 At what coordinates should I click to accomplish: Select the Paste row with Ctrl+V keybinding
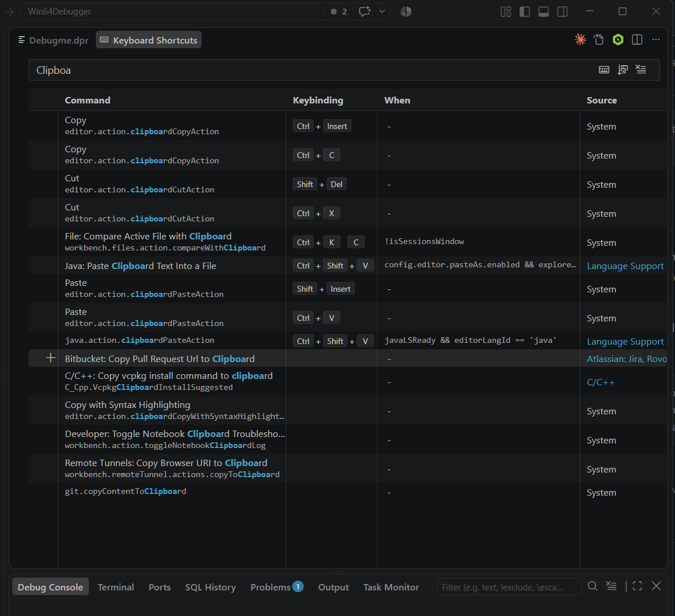click(x=347, y=317)
